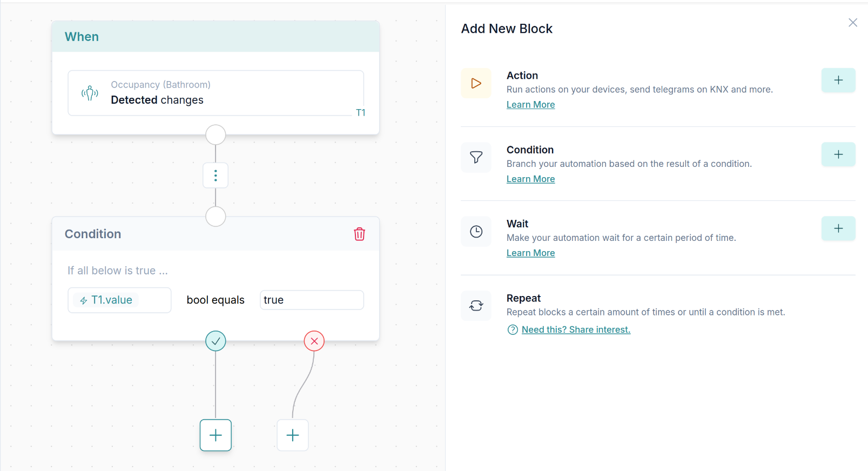This screenshot has height=471, width=868.
Task: Add block under the false branch
Action: [x=293, y=435]
